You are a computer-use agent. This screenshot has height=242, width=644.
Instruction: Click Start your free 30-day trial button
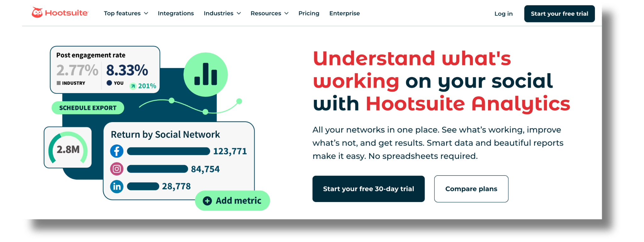tap(369, 189)
